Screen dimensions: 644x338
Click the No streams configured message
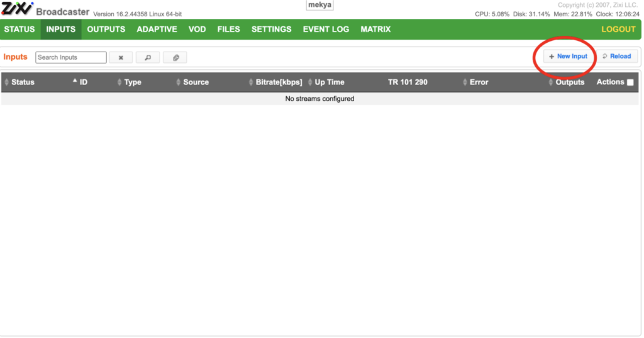[319, 99]
